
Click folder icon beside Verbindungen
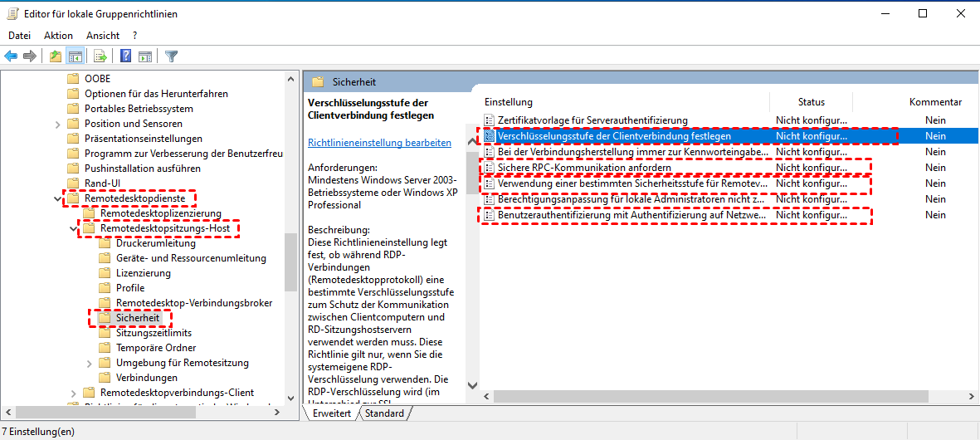(x=105, y=378)
